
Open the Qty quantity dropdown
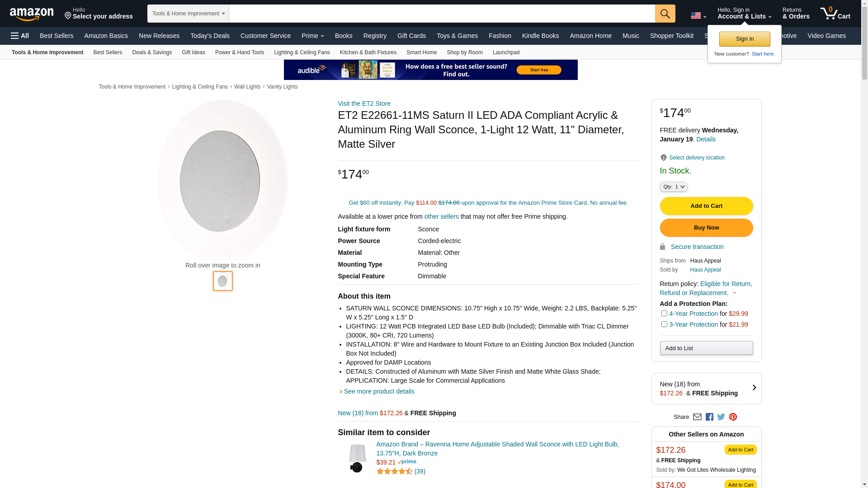[673, 187]
